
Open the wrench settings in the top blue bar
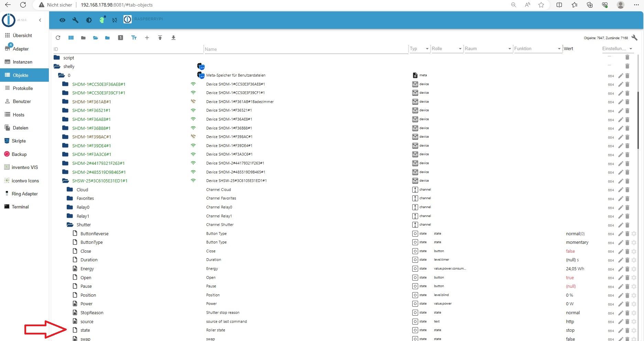[x=75, y=20]
